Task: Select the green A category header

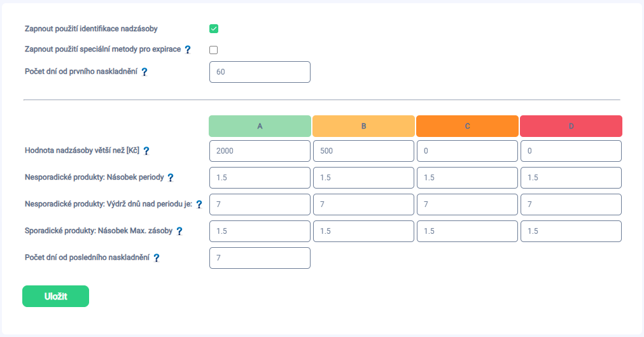Action: click(260, 126)
